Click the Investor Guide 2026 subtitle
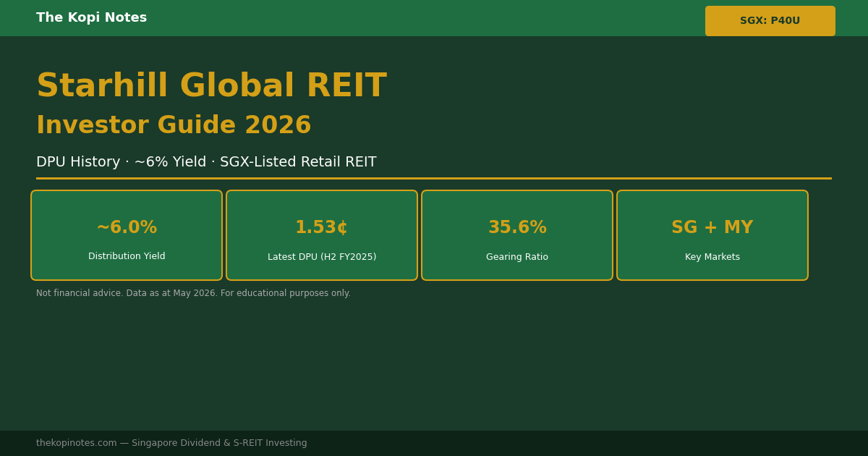Viewport: 868px width, 456px height. (174, 126)
